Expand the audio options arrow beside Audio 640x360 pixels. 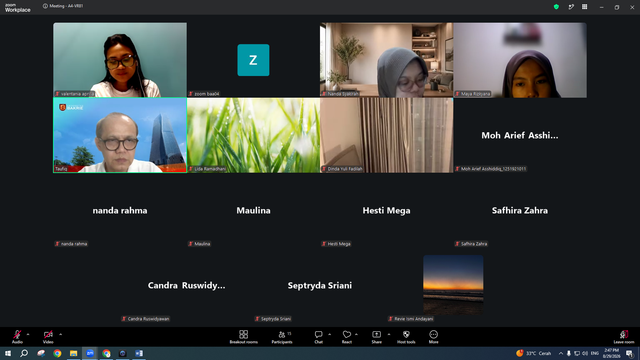[28, 334]
